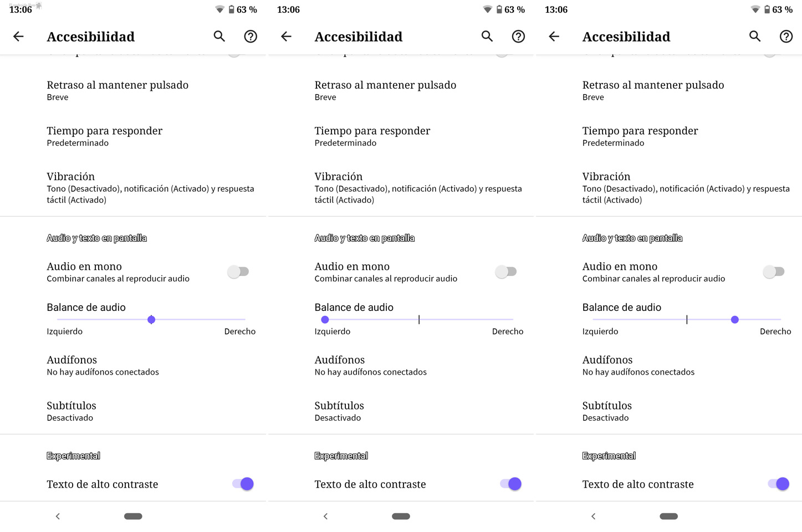Tap the system back chevron in left screen

(x=58, y=516)
